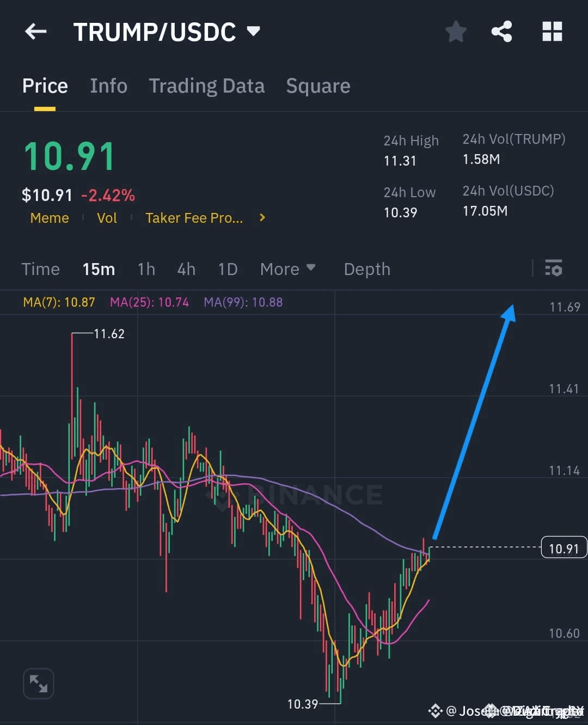Click the large green 10.91 price
This screenshot has height=725, width=588.
(69, 156)
